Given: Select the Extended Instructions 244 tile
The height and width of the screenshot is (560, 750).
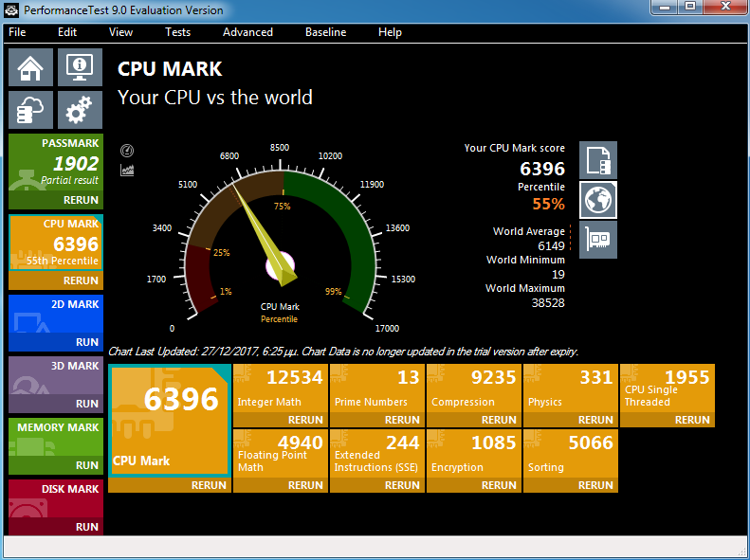Looking at the screenshot, I should coord(377,454).
